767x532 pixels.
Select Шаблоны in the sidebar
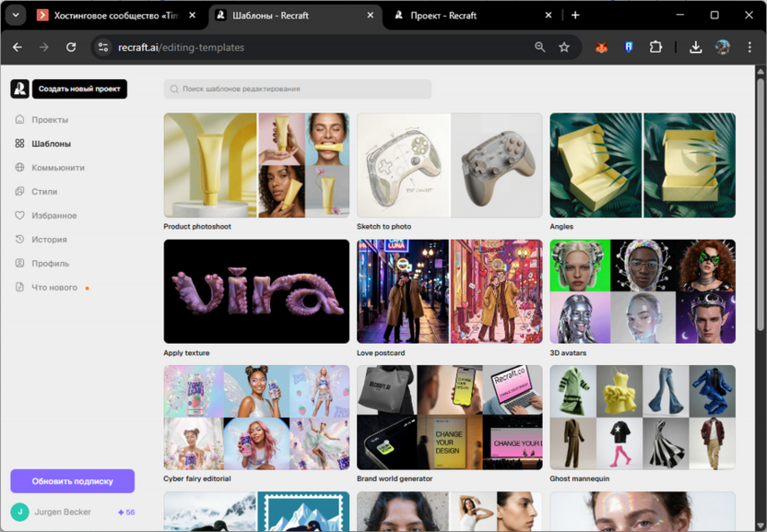[52, 144]
